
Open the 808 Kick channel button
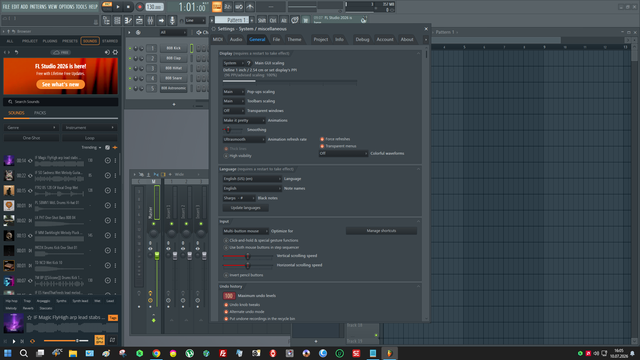(x=173, y=48)
